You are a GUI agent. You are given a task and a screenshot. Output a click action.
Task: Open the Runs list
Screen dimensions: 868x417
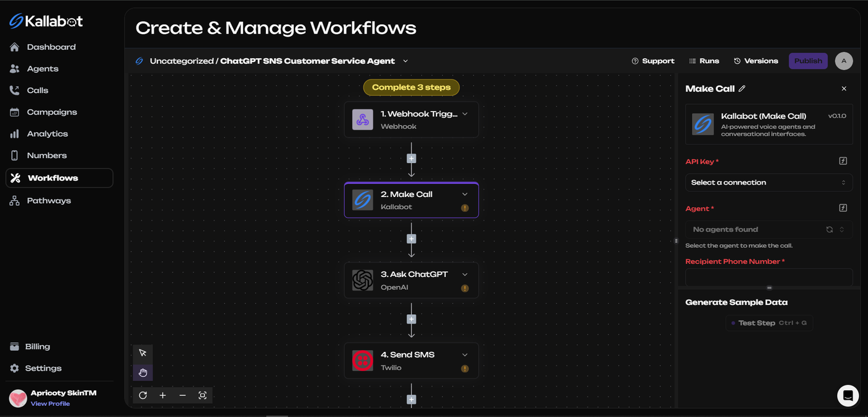704,61
